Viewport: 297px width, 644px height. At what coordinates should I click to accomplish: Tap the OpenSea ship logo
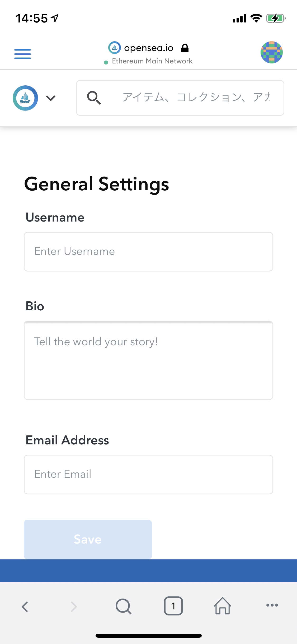(x=25, y=98)
